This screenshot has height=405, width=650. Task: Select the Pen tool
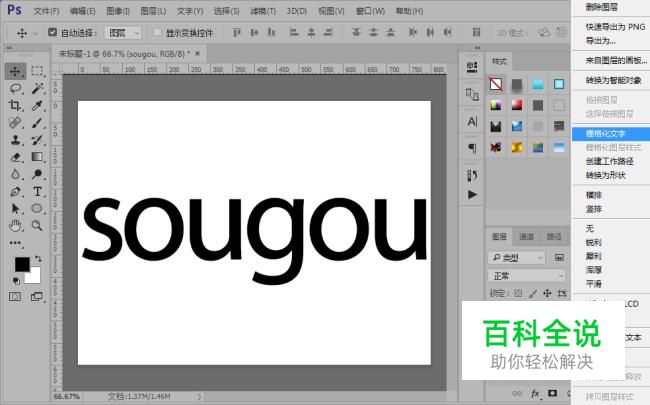[15, 192]
